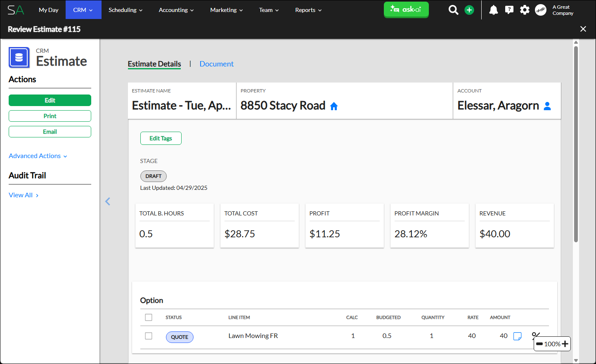Switch to the Document tab

tap(216, 64)
